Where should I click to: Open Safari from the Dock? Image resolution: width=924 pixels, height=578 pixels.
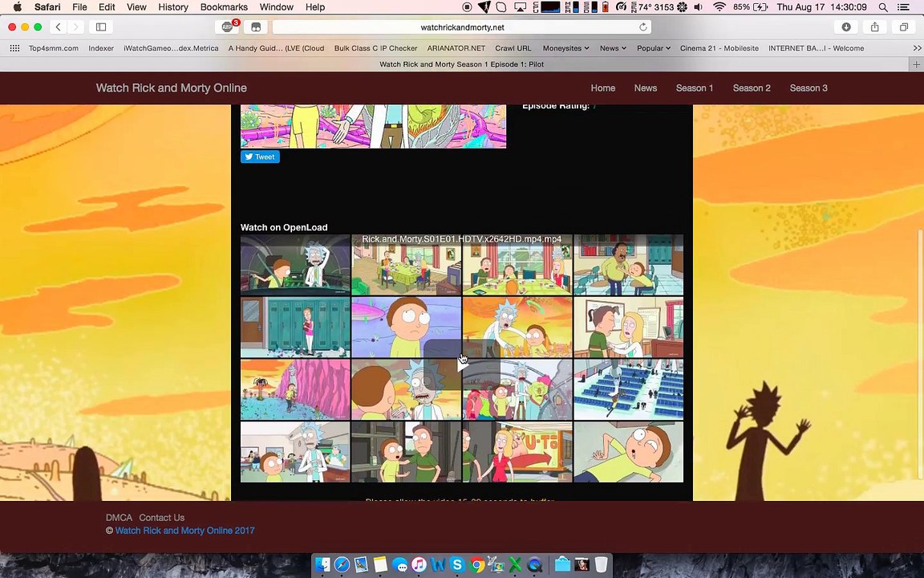tap(342, 565)
